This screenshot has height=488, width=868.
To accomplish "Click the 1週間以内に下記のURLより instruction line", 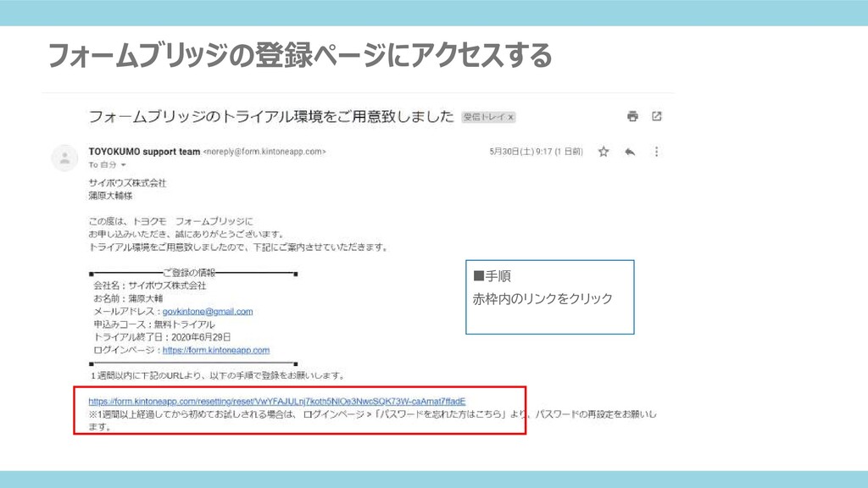I will click(x=218, y=375).
